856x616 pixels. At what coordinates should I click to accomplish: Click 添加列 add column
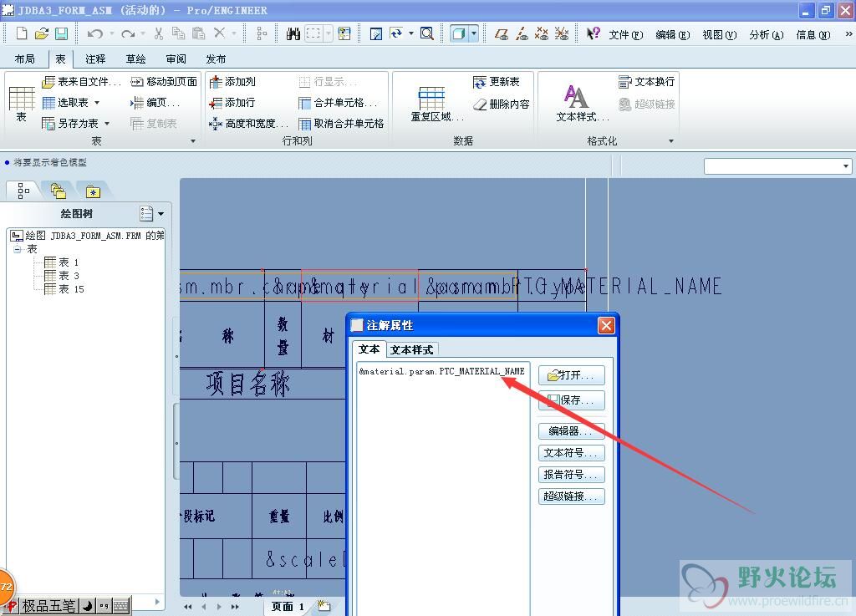pyautogui.click(x=232, y=82)
